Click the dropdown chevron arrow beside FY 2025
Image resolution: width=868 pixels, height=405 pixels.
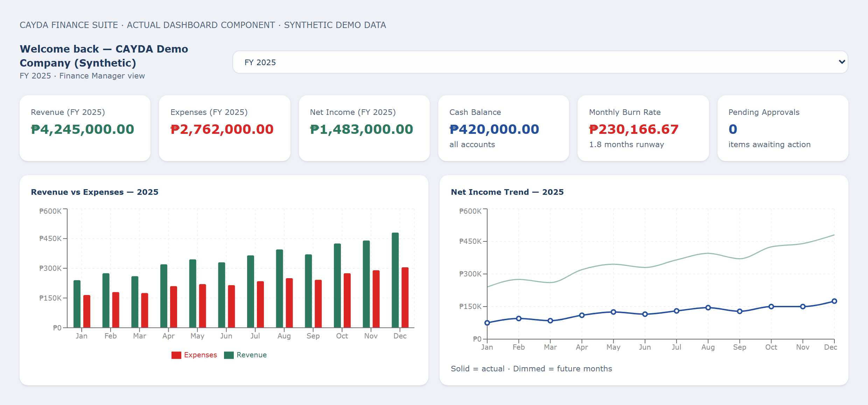842,62
